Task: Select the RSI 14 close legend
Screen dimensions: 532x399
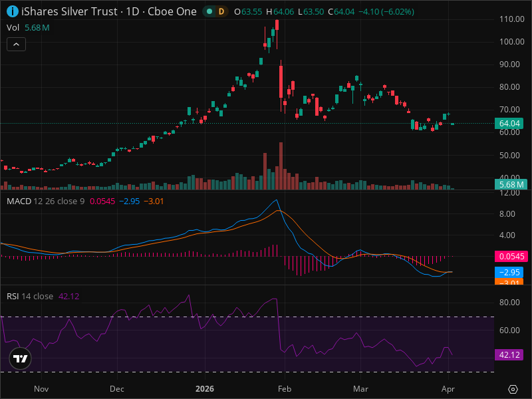Action: point(30,296)
